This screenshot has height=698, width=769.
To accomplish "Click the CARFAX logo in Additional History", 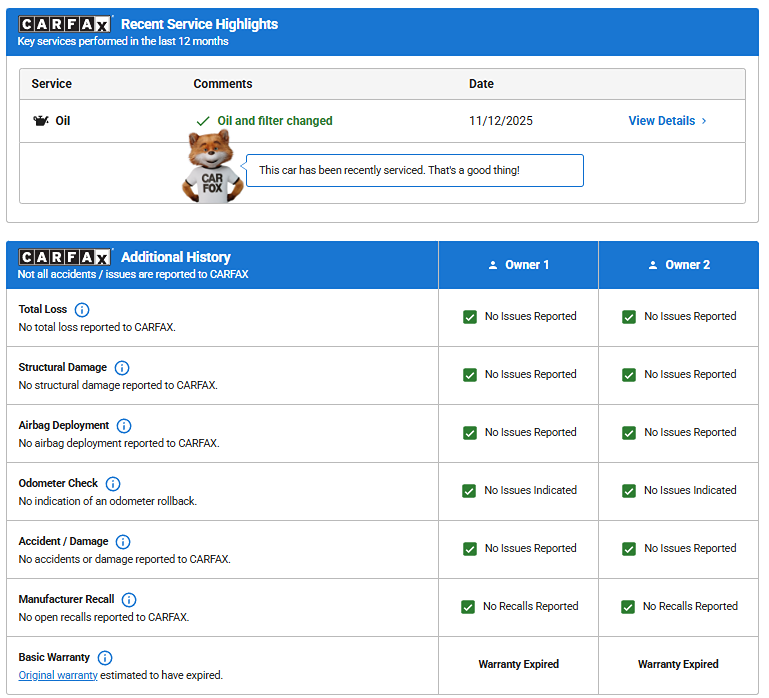I will coord(65,257).
